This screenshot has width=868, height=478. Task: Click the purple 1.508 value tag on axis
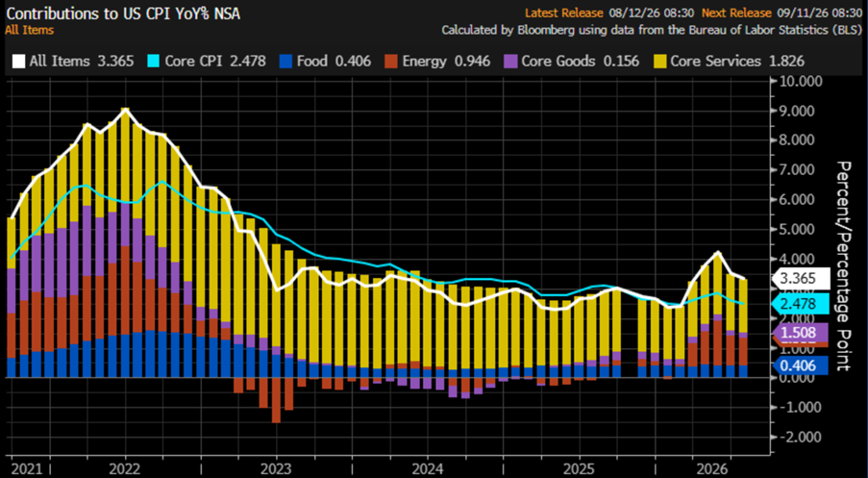click(801, 333)
